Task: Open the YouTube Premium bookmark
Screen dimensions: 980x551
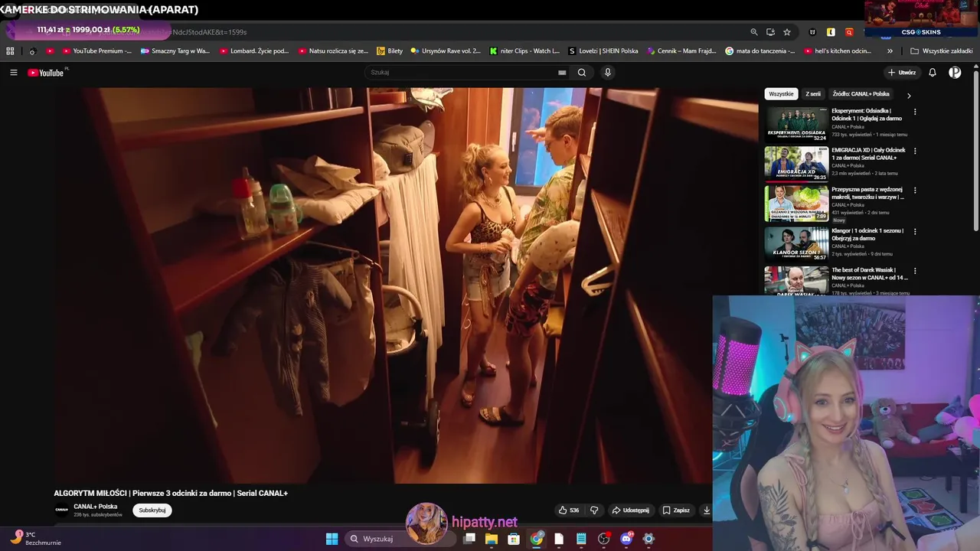Action: tap(96, 51)
